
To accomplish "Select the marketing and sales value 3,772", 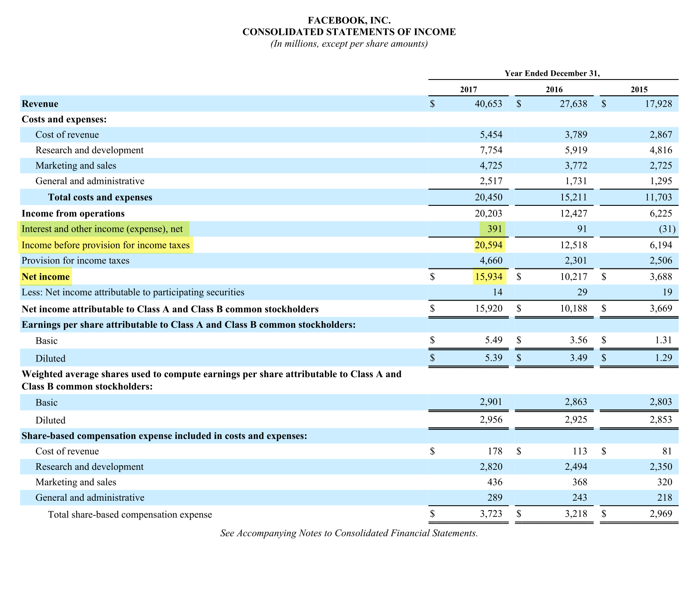I will [576, 166].
